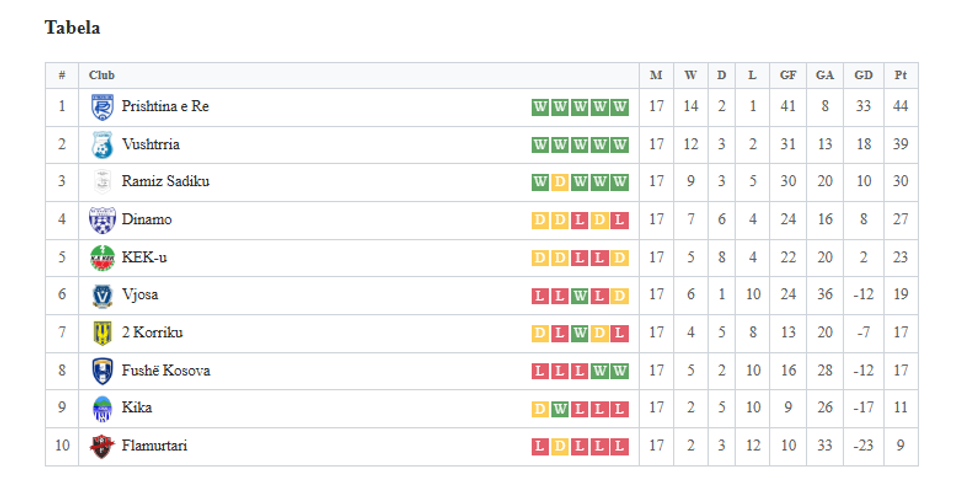Click the Prishtina e Re club crest
The width and height of the screenshot is (980, 480).
tap(102, 107)
